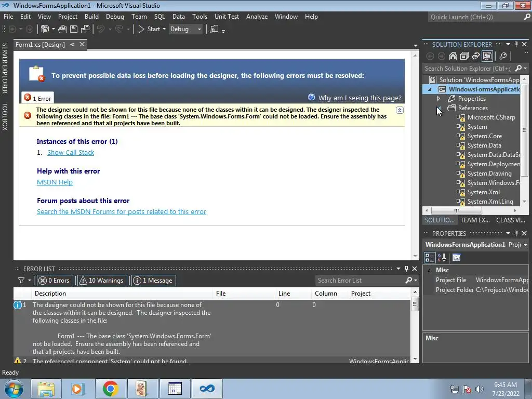Image resolution: width=532 pixels, height=399 pixels.
Task: Click the Open File toolbar icon
Action: 62,29
